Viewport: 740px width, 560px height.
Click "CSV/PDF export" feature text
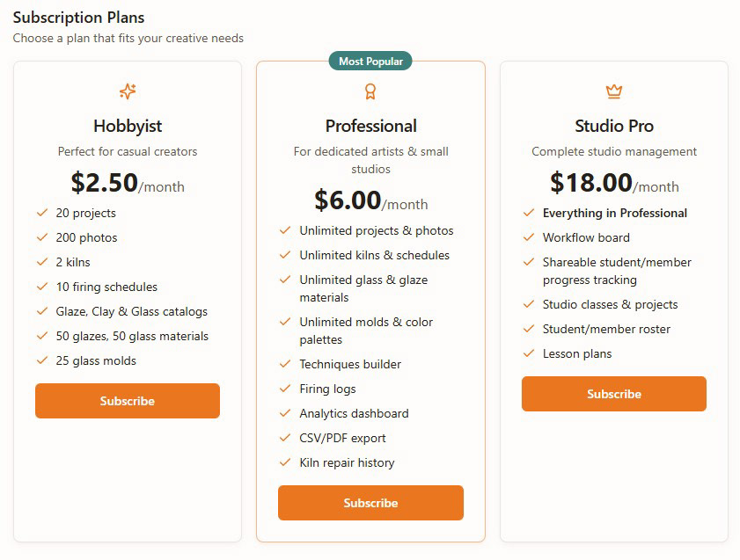[342, 438]
